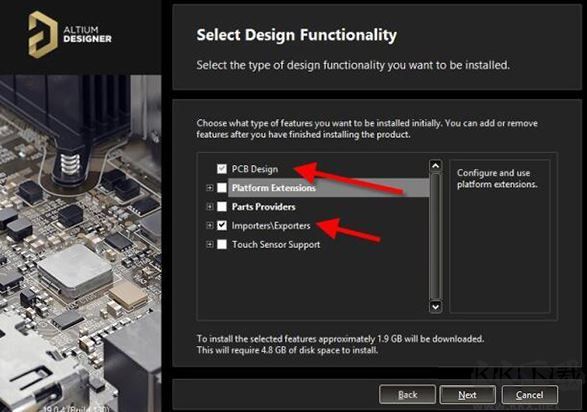Uncheck the Importers\Exporters checkbox

point(222,225)
